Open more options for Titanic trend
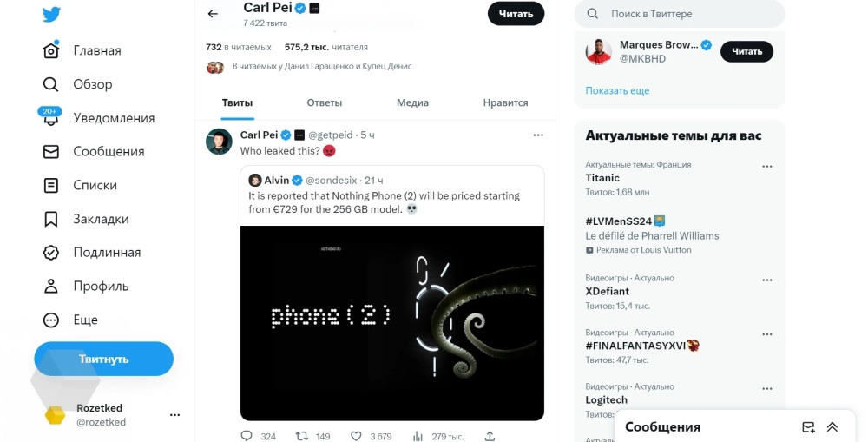 (766, 167)
